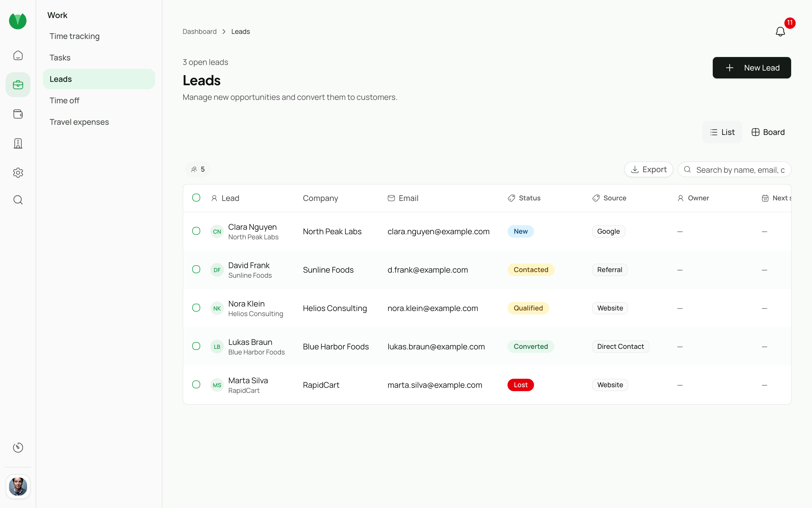Open notifications bell icon
This screenshot has width=812, height=508.
pos(780,32)
